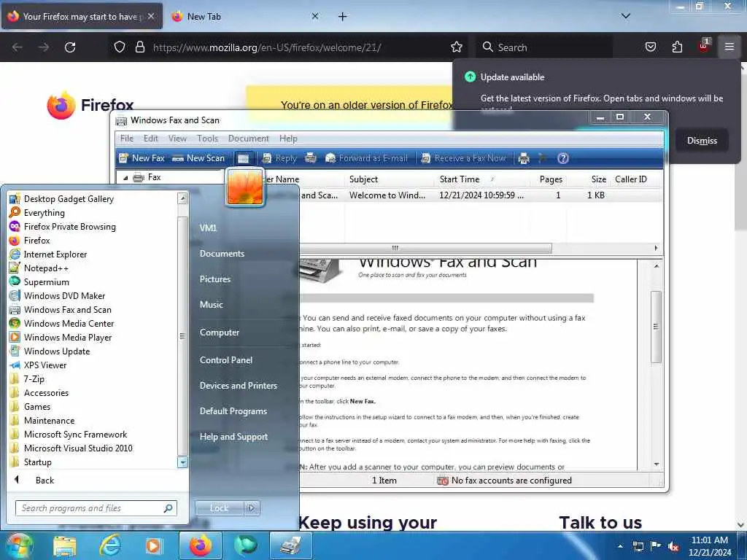The image size is (747, 560).
Task: Open a new tab with plus button
Action: click(x=342, y=17)
